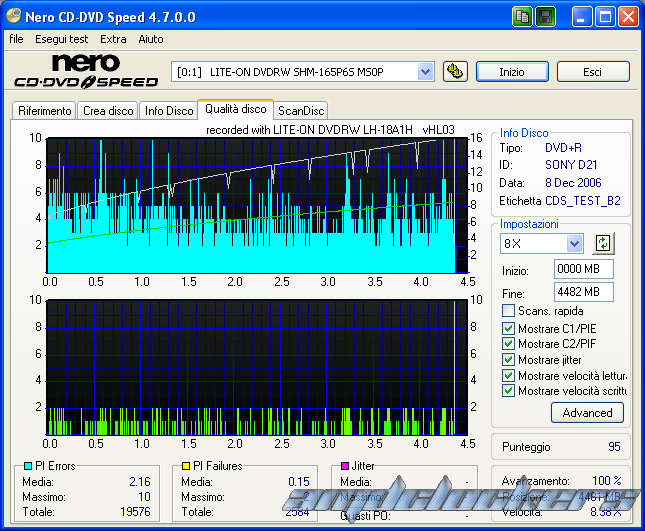Toggle Mostrare jitter checkbox
The width and height of the screenshot is (645, 531).
pyautogui.click(x=509, y=359)
